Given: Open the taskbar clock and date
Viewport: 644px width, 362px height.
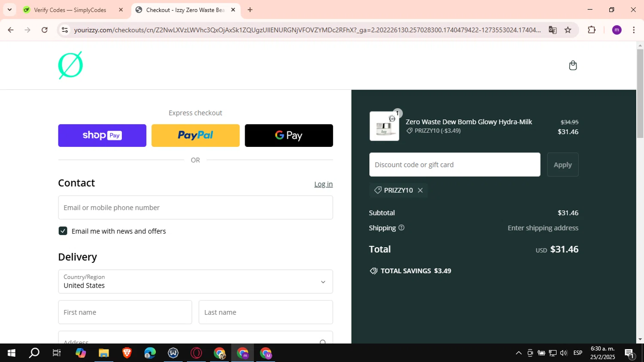Looking at the screenshot, I should [602, 353].
